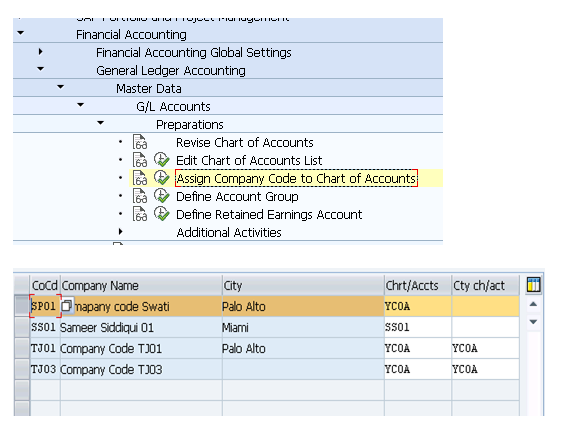Click city cell 'Miami'
This screenshot has width=580, height=426.
coord(303,327)
